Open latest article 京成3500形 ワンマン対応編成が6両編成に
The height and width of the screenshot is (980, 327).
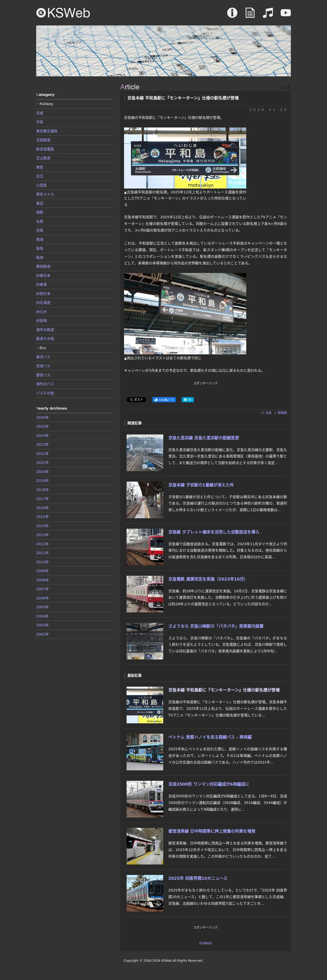[209, 784]
